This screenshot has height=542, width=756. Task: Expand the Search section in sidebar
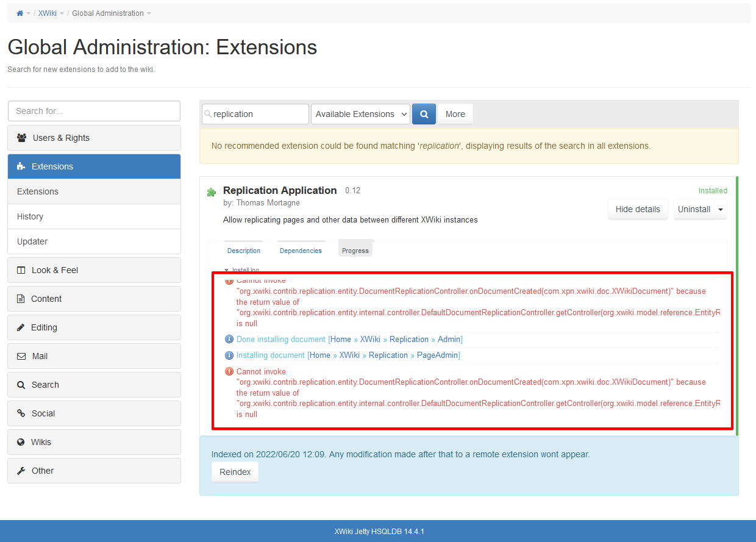tap(94, 385)
